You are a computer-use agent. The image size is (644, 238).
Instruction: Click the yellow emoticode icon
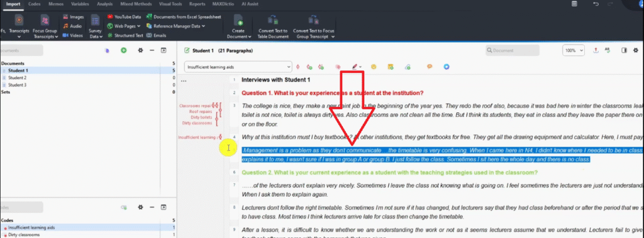pos(374,67)
